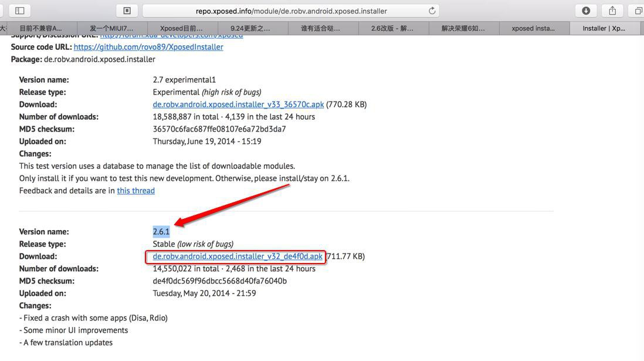644x361 pixels.
Task: Click 'Tuesday, May 20, 2014 - 21:59' date
Action: (x=204, y=293)
